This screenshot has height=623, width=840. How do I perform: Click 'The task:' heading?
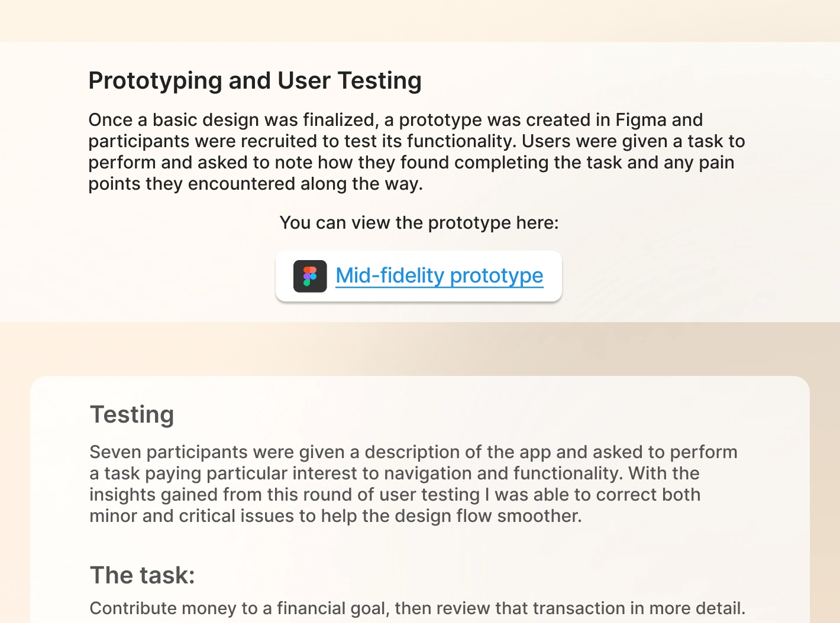click(x=142, y=575)
